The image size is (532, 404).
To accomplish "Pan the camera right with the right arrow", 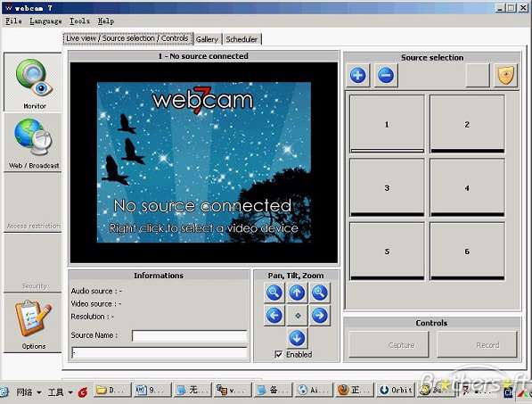I will point(320,316).
